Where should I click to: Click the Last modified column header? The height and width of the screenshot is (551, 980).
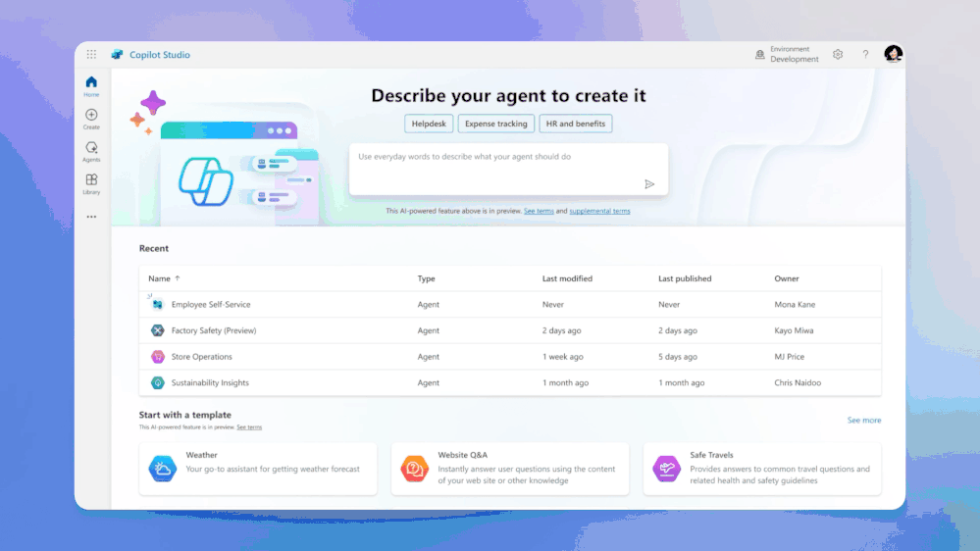pyautogui.click(x=567, y=278)
